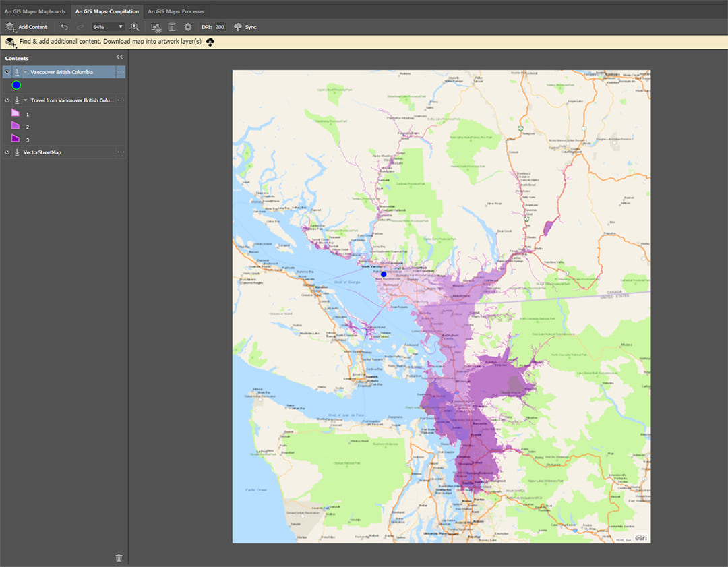Image resolution: width=728 pixels, height=567 pixels.
Task: Hide the Vancouver British Columbia layer
Action: 7,72
